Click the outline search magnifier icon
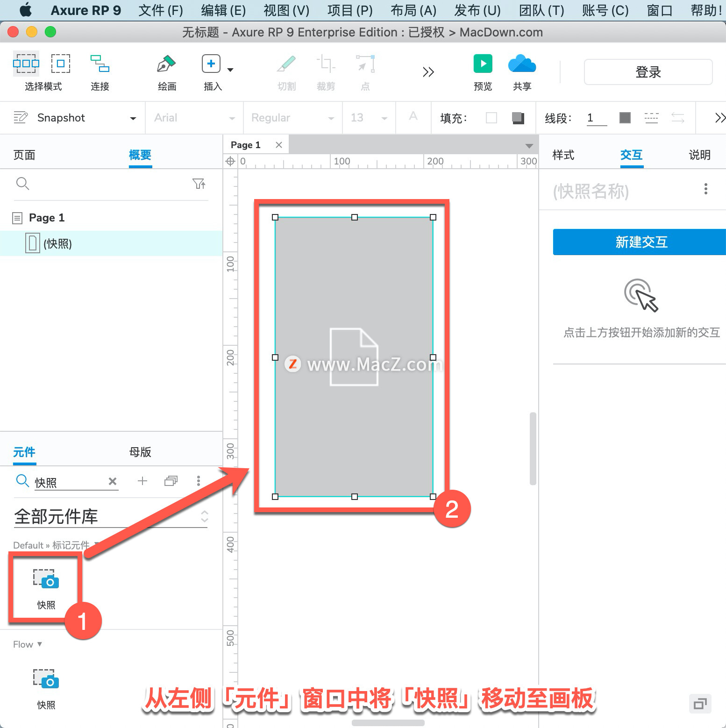Viewport: 726px width, 728px height. [x=22, y=184]
